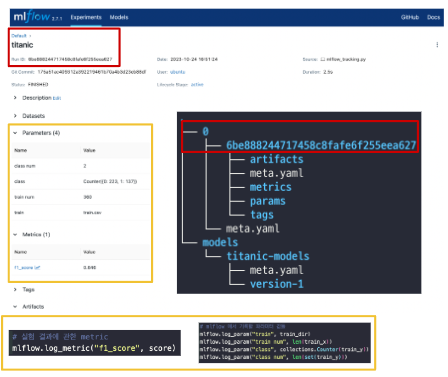Select the FINISHED status value
The image size is (448, 377).
point(38,85)
